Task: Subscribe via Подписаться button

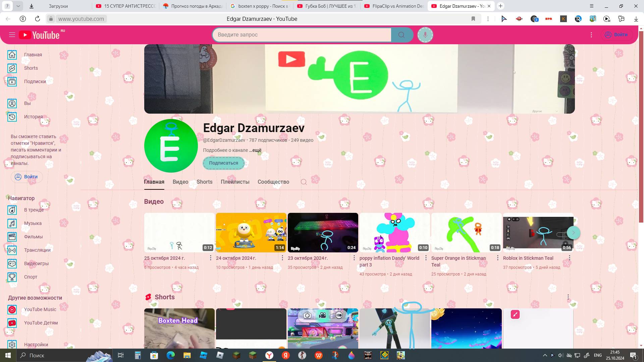Action: pyautogui.click(x=223, y=163)
